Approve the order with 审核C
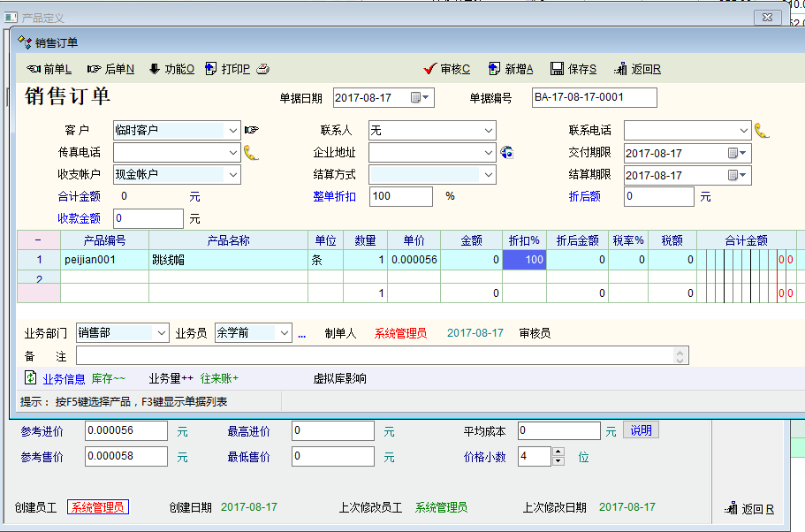 (447, 69)
